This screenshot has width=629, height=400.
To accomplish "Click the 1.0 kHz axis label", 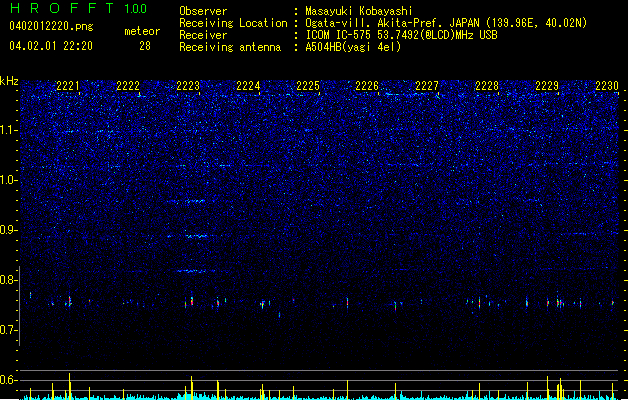I will coord(9,180).
